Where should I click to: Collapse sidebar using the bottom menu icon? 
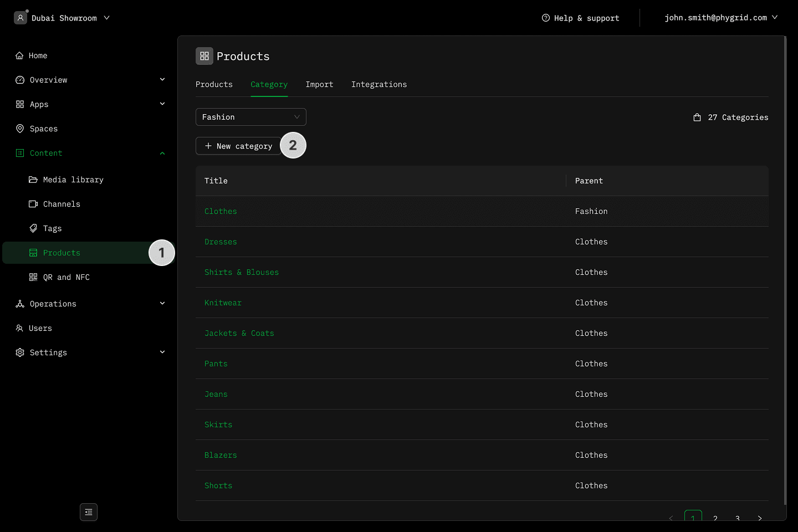pyautogui.click(x=89, y=512)
